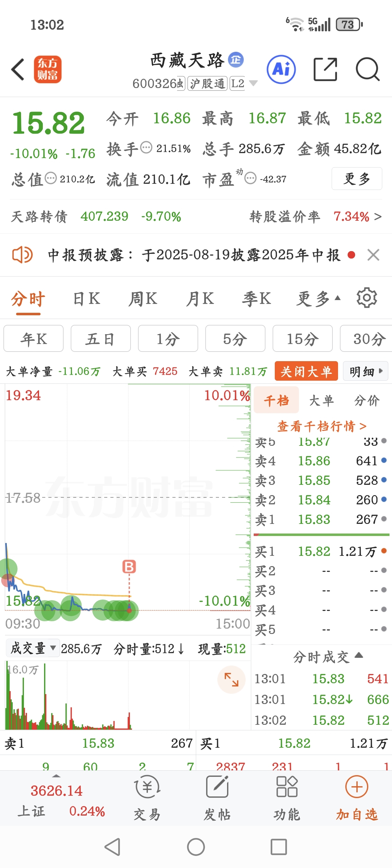Switch to 周K tab
Viewport: 392px width, 868px height.
(x=143, y=299)
